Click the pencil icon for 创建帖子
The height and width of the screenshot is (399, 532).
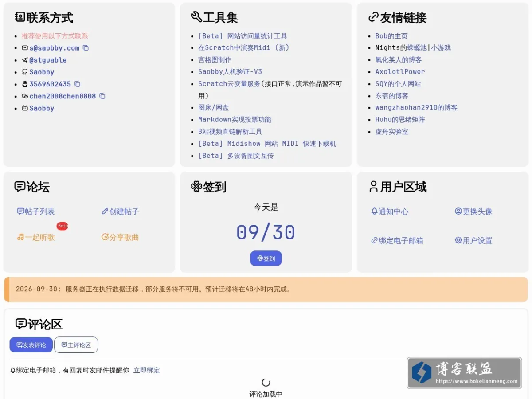tap(105, 211)
